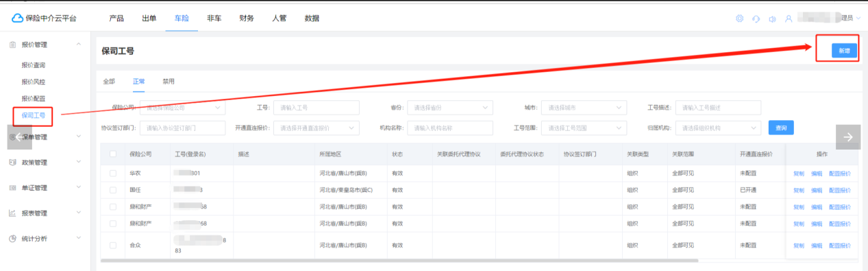The height and width of the screenshot is (271, 868).
Task: Click the 单证管理 sidebar icon
Action: pyautogui.click(x=12, y=188)
